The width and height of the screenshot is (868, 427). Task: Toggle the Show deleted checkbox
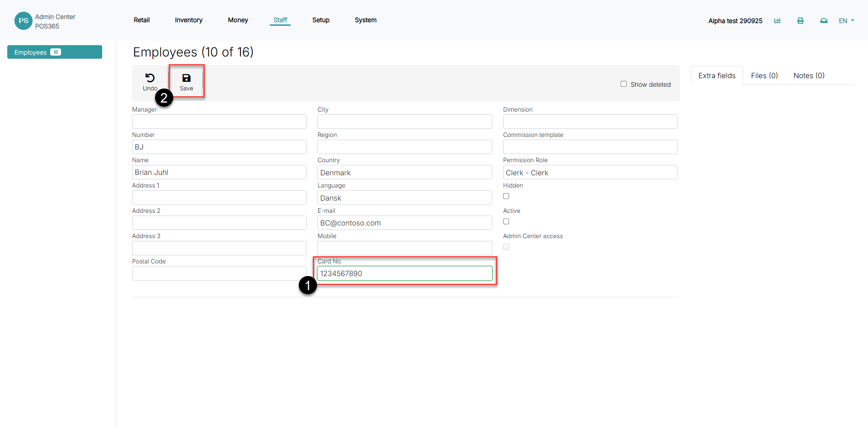coord(623,84)
